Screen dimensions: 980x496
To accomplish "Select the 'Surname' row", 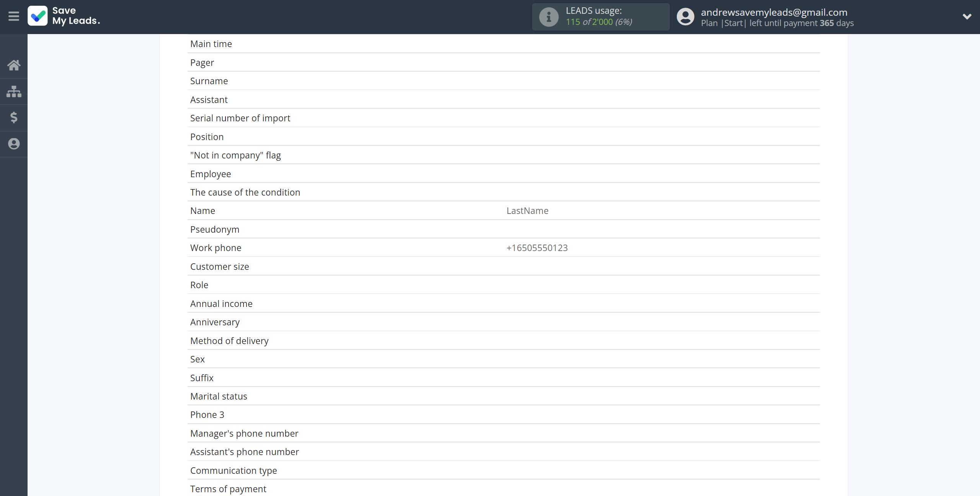I will point(503,81).
